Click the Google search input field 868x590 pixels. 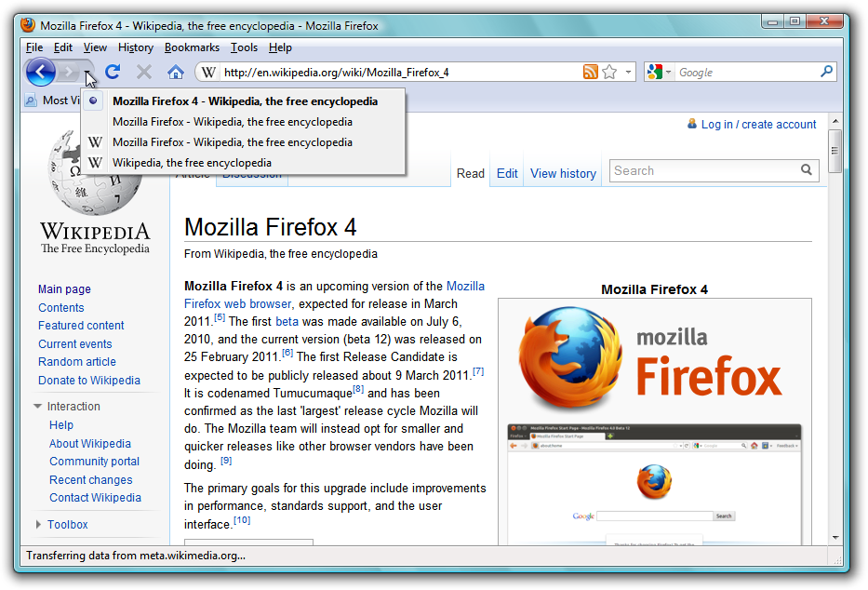(x=747, y=72)
